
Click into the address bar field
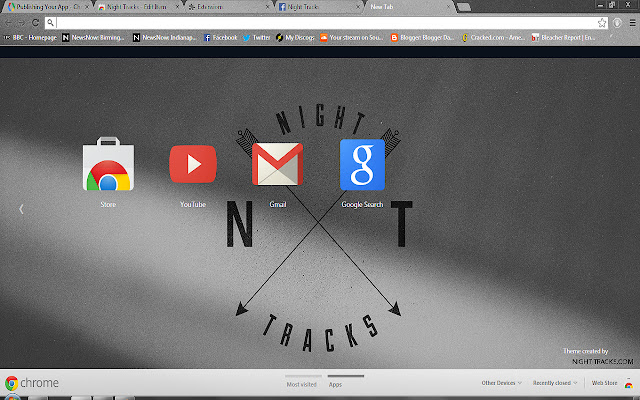(x=326, y=23)
